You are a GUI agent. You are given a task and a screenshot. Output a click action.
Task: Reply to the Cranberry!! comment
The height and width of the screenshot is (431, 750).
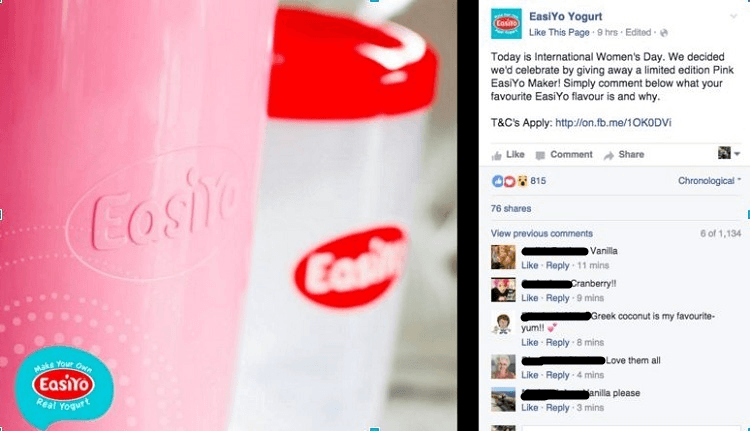pyautogui.click(x=558, y=298)
